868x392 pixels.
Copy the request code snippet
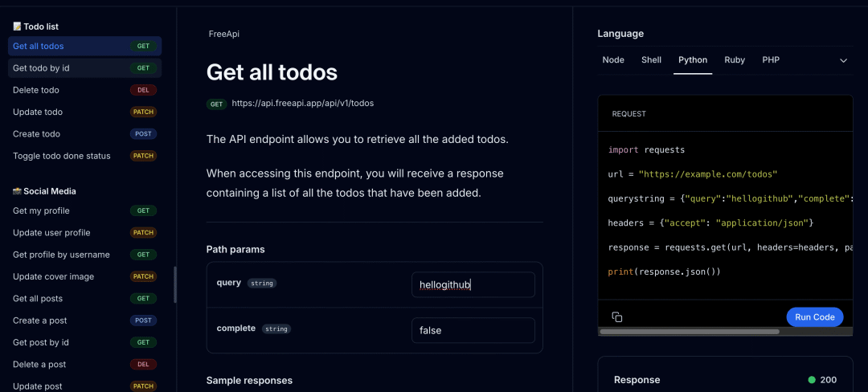616,316
